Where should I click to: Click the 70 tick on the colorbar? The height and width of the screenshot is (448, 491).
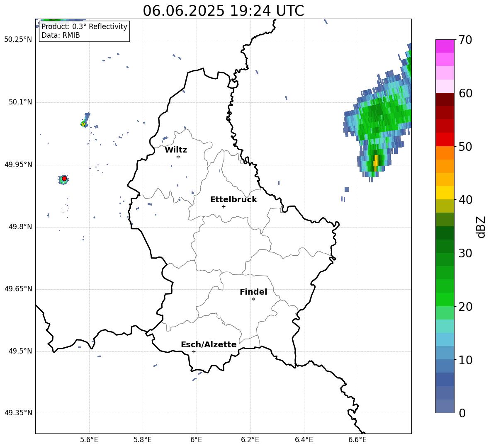pyautogui.click(x=465, y=40)
